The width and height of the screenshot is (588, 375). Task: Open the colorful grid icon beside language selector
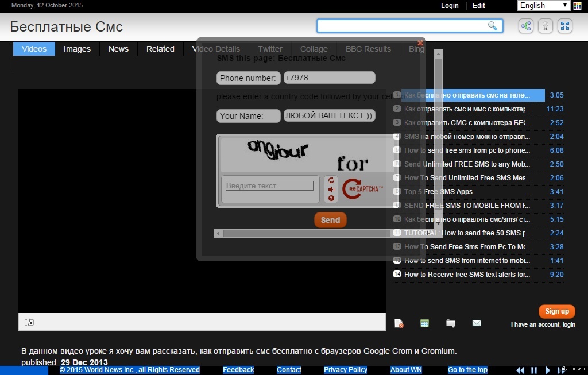tap(578, 6)
